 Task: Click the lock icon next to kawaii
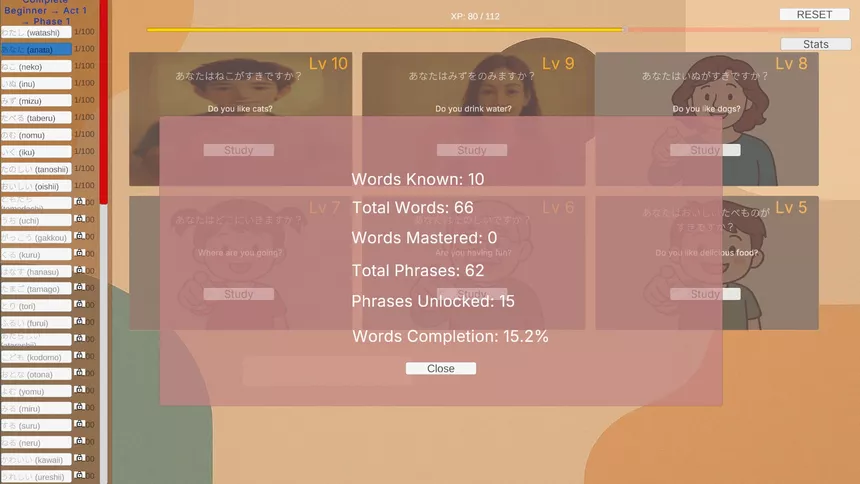(80, 457)
